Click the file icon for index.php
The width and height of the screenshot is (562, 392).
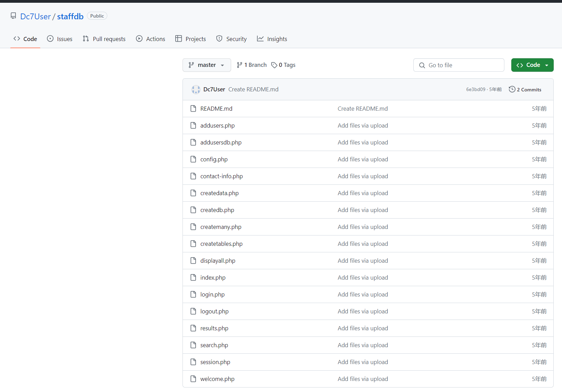pyautogui.click(x=193, y=278)
